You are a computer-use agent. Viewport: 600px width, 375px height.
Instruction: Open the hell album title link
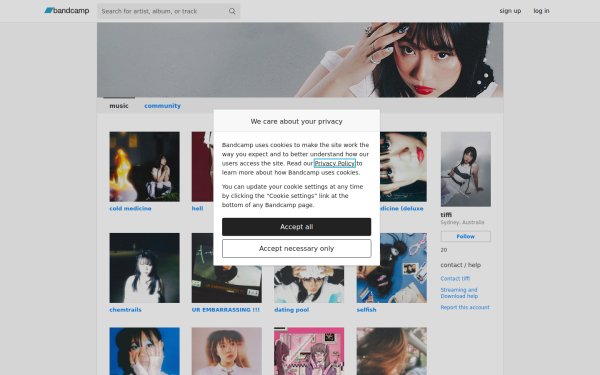pos(197,209)
